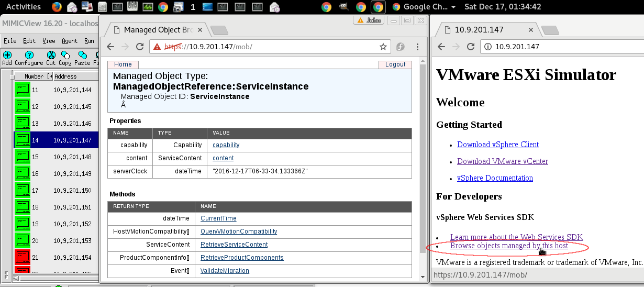Click the extension icon beside bookmark star

[400, 47]
